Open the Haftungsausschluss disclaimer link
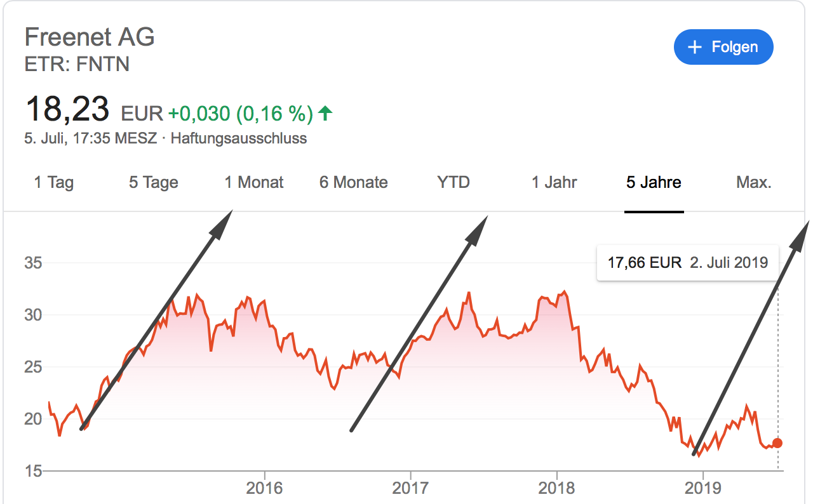The width and height of the screenshot is (813, 504). point(239,138)
